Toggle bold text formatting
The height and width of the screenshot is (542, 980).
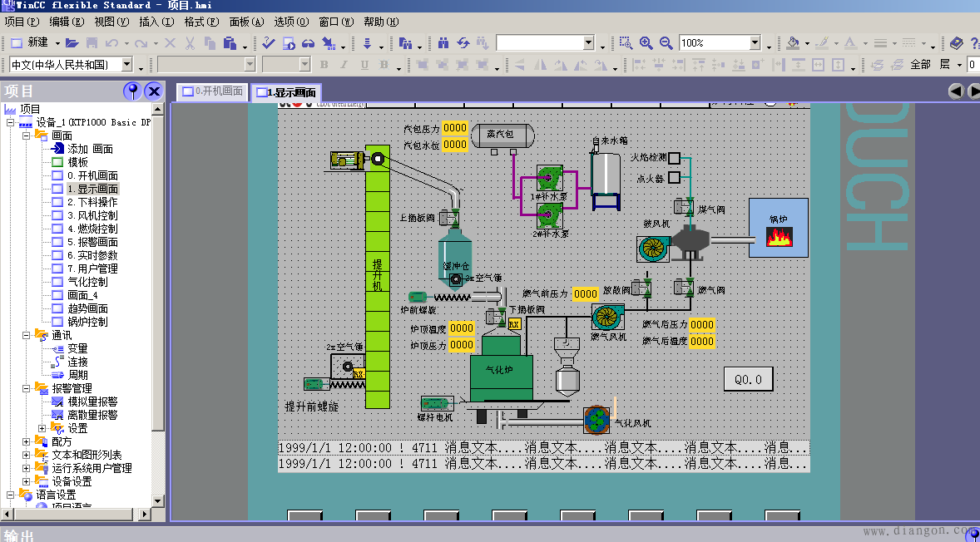[x=324, y=63]
